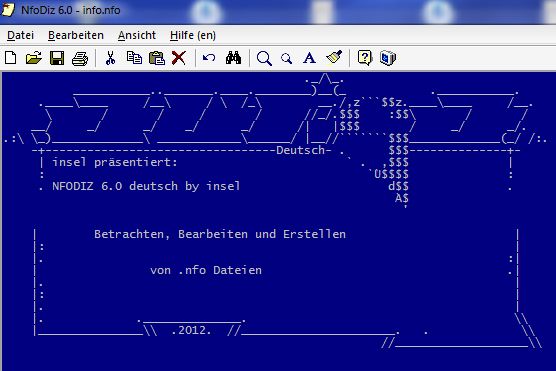Copy selection with the copy icon
The height and width of the screenshot is (371, 556).
point(134,58)
